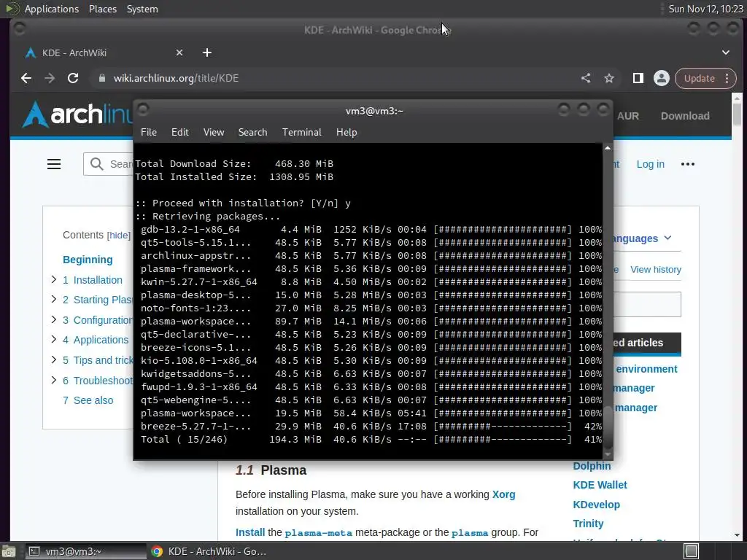
Task: Open the Applications menu in top panel
Action: tap(52, 9)
